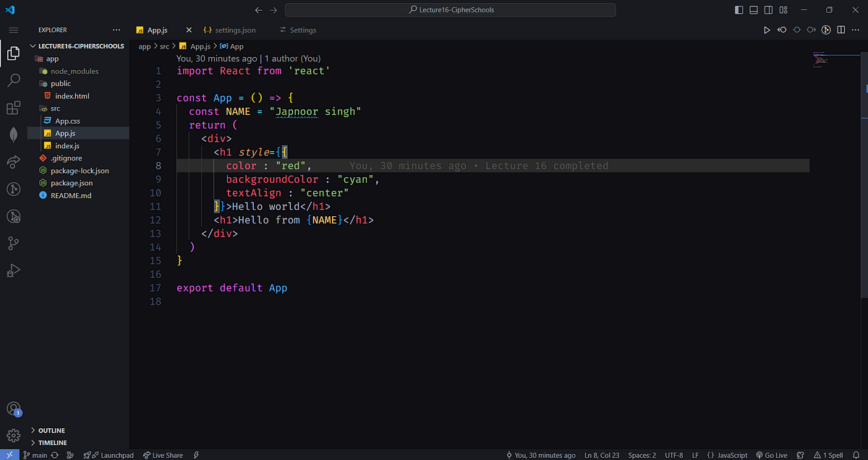Customize layout icon in title bar
This screenshot has height=460, width=868.
click(x=783, y=10)
